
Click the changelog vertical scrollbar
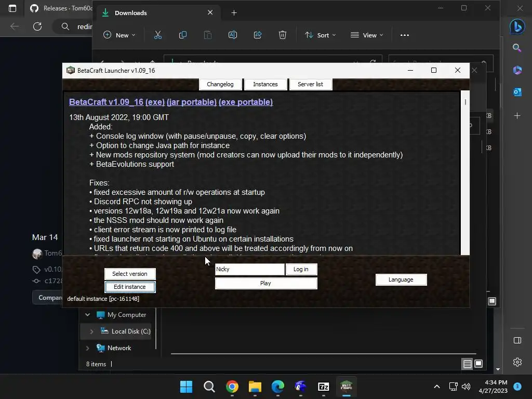coord(465,172)
